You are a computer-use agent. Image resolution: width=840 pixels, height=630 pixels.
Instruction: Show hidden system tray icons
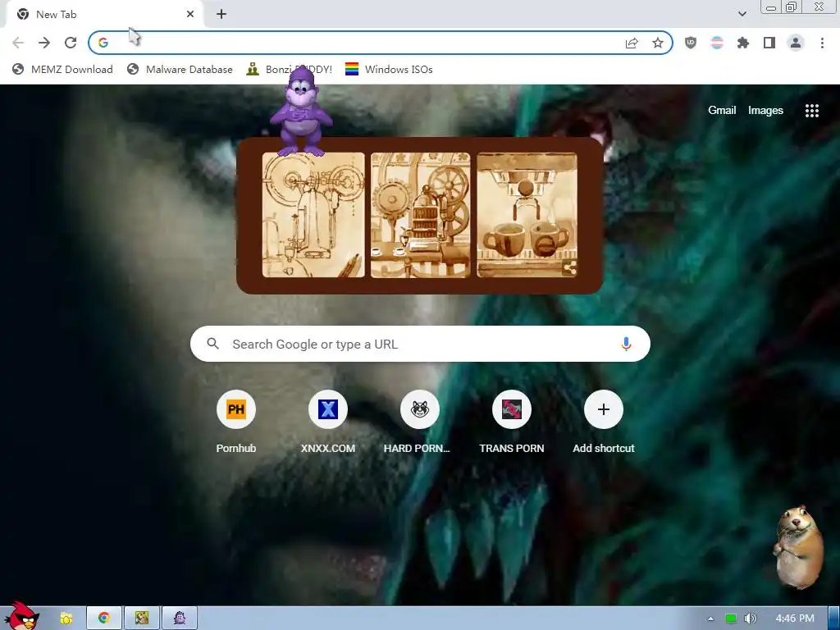711,619
